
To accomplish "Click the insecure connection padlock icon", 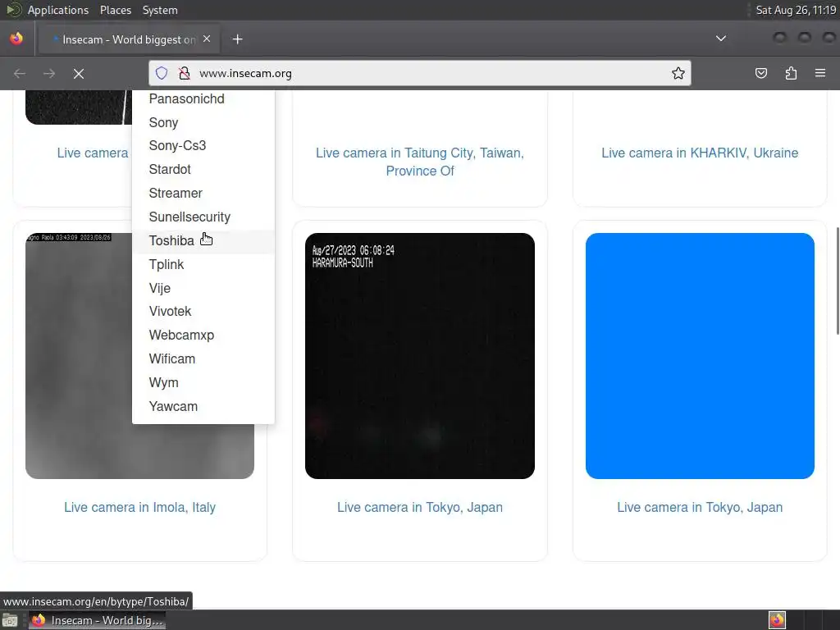I will click(x=185, y=73).
